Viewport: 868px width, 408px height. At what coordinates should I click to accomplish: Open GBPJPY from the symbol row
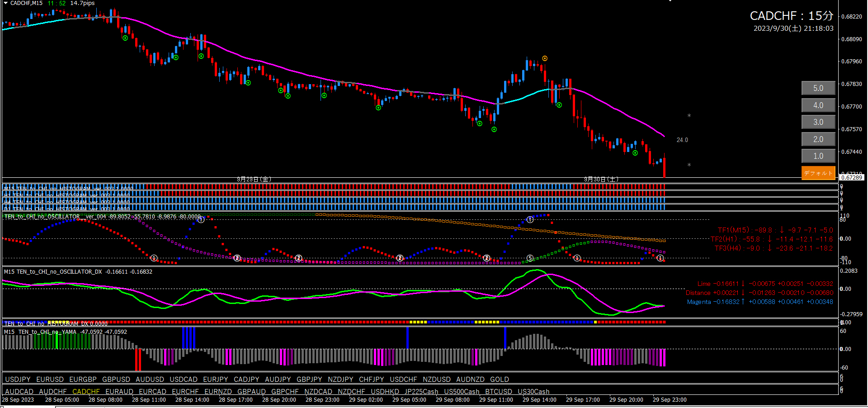point(309,380)
